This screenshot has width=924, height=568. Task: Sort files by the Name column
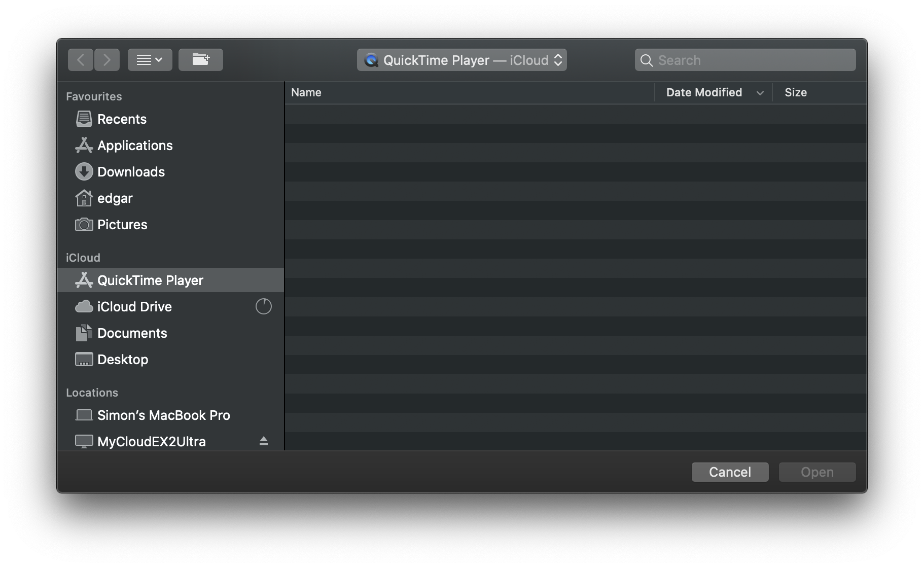[306, 92]
